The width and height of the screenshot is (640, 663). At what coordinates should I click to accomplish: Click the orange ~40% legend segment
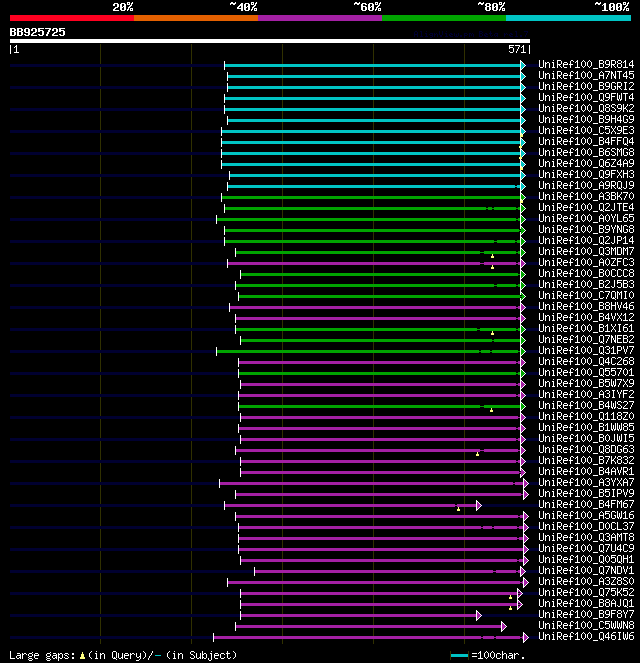(196, 18)
